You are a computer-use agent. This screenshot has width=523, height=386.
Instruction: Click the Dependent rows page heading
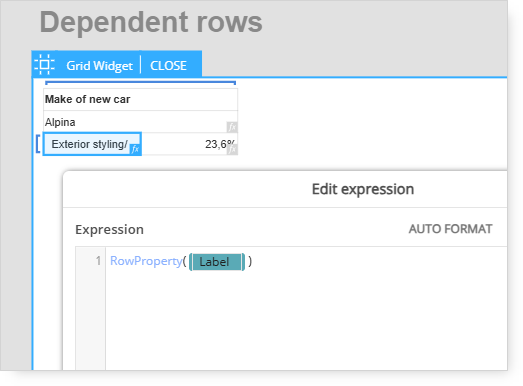(151, 22)
